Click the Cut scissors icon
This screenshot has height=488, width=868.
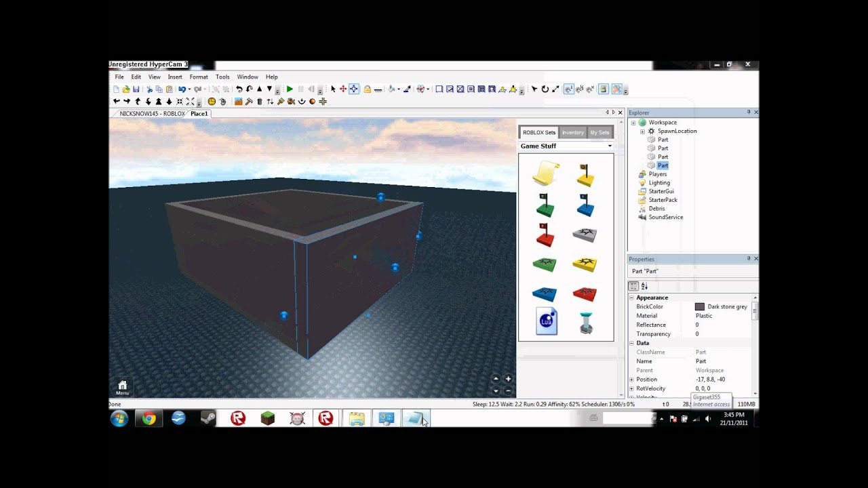pos(149,89)
